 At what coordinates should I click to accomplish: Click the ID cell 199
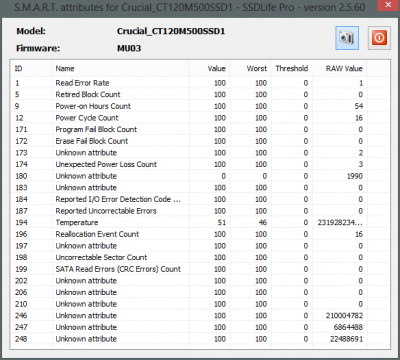click(21, 269)
